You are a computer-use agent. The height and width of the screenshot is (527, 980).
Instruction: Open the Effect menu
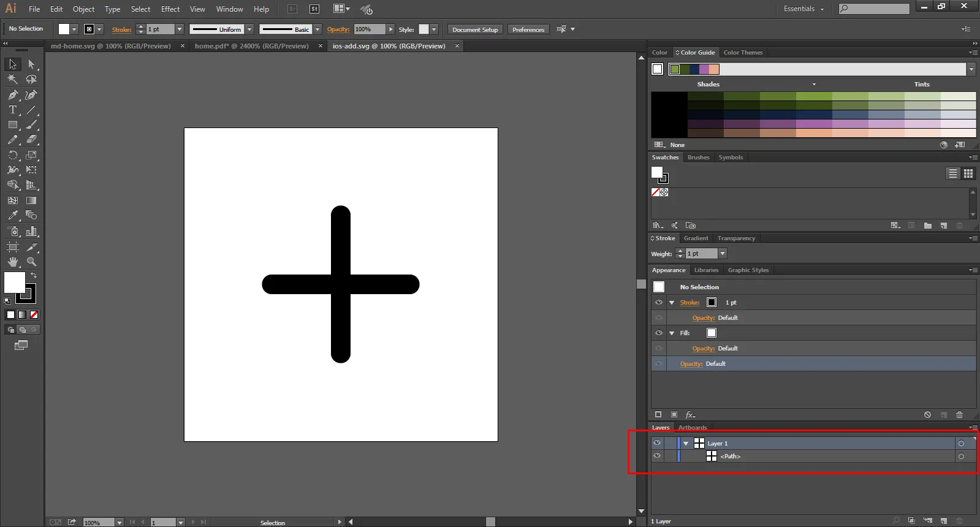point(170,9)
